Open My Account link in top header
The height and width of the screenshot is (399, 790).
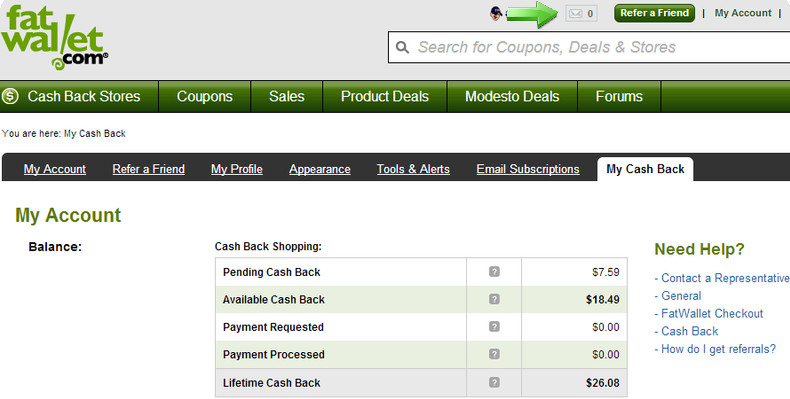(x=743, y=13)
